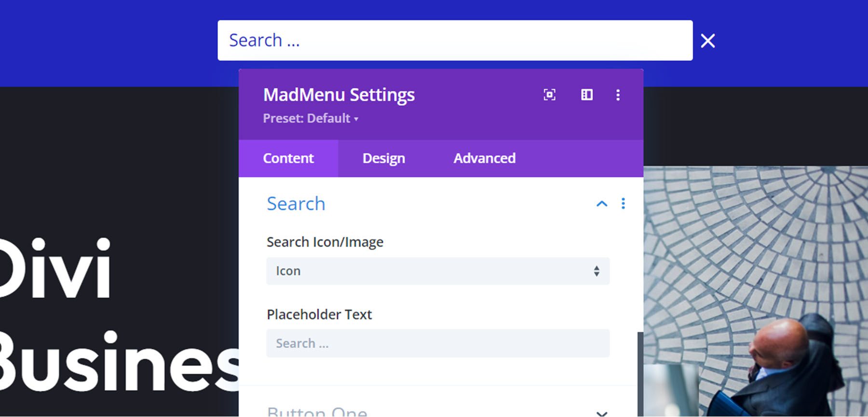The image size is (868, 417).
Task: Open the Search Icon/Image dropdown
Action: pyautogui.click(x=438, y=271)
